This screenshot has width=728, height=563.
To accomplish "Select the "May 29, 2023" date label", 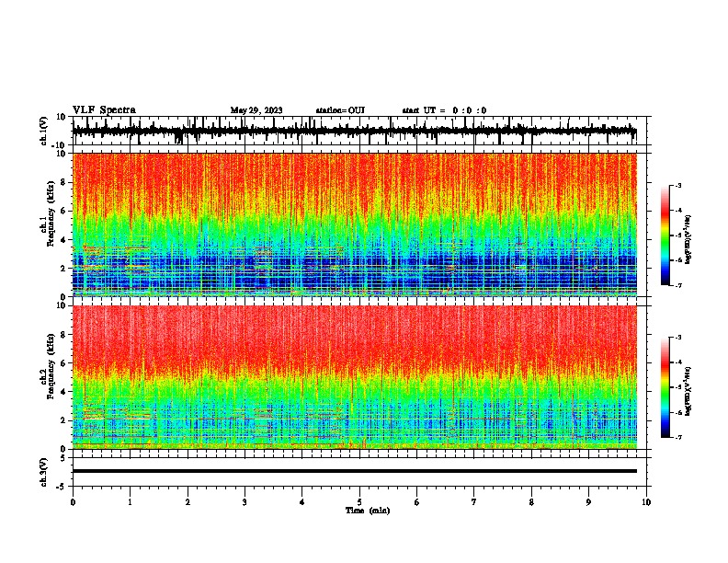I will point(256,110).
